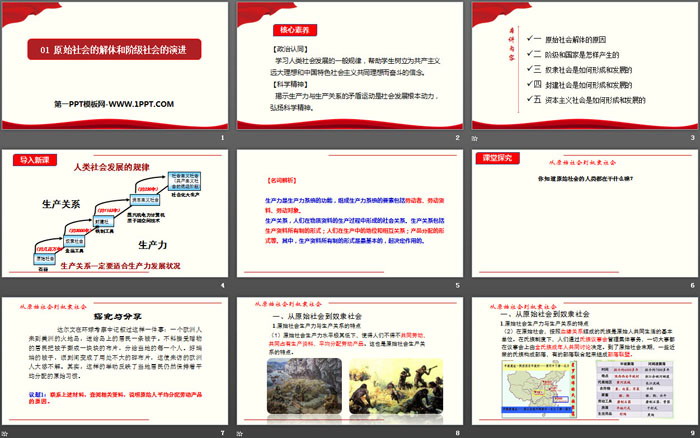The width and height of the screenshot is (700, 438).
Task: Select slide 5 thumbnail with 名词解析 text
Action: click(350, 213)
